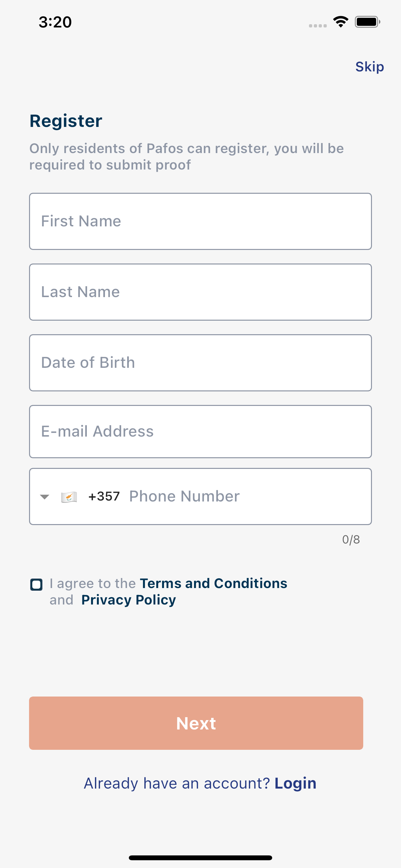Check the terms agreement checkbox
This screenshot has width=401, height=868.
pos(36,584)
